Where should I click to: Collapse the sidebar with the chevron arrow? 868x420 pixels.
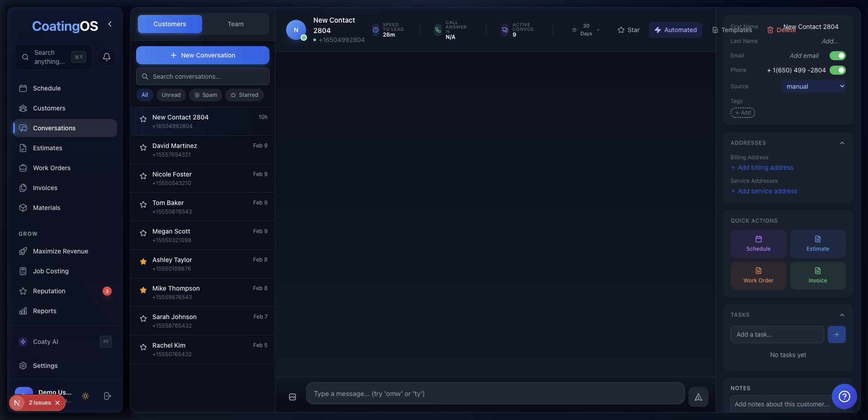(x=110, y=24)
